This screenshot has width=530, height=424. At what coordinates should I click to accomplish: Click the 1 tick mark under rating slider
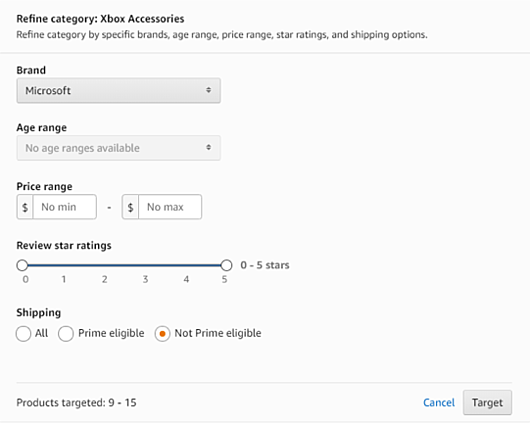(x=64, y=279)
